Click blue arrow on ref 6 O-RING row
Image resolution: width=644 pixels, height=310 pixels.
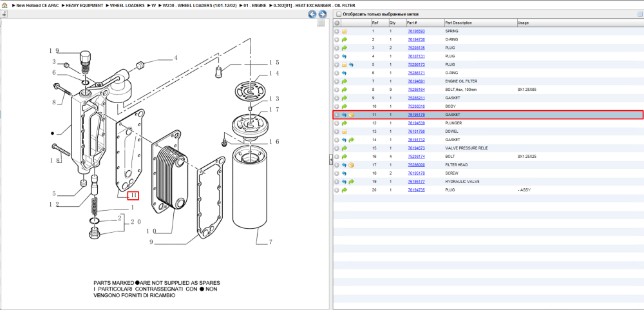pos(344,73)
